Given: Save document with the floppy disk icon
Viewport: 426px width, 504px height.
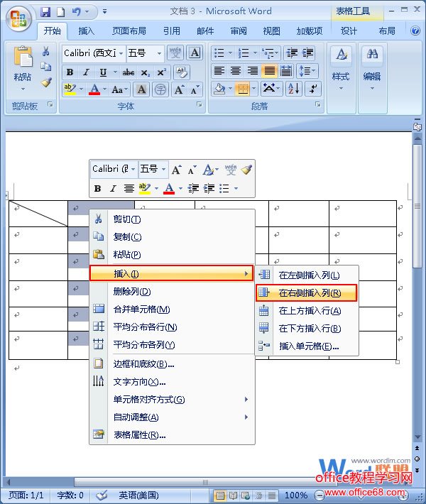Looking at the screenshot, I should (x=45, y=12).
